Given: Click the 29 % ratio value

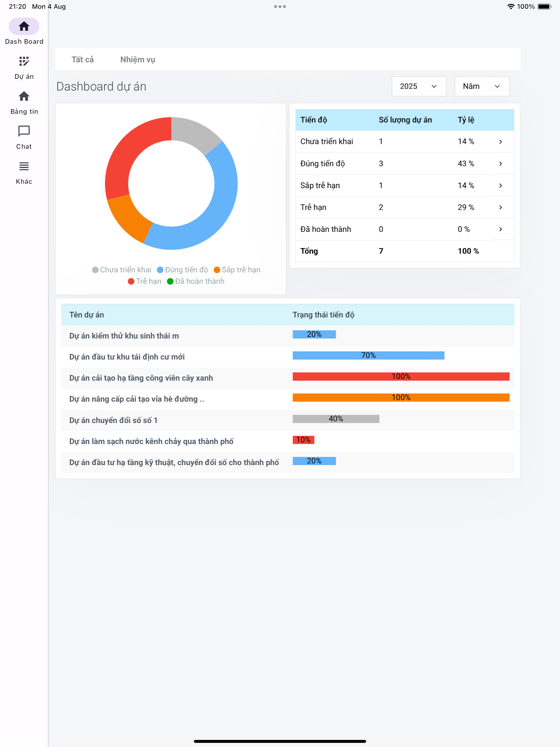Looking at the screenshot, I should (x=466, y=207).
